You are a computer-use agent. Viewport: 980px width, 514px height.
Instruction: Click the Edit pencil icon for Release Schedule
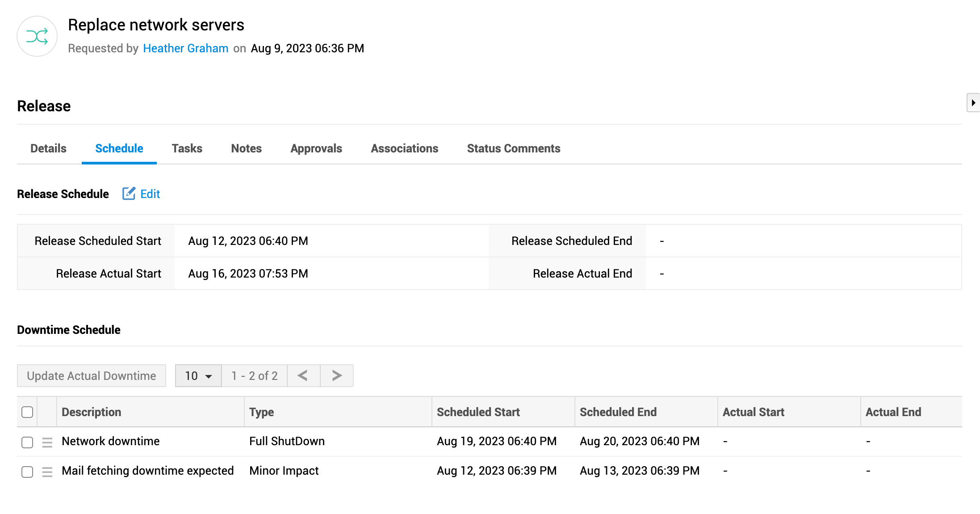129,194
